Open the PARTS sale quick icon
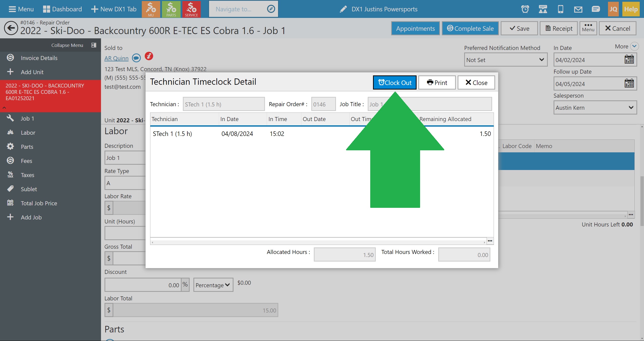This screenshot has width=644, height=341. 171,9
